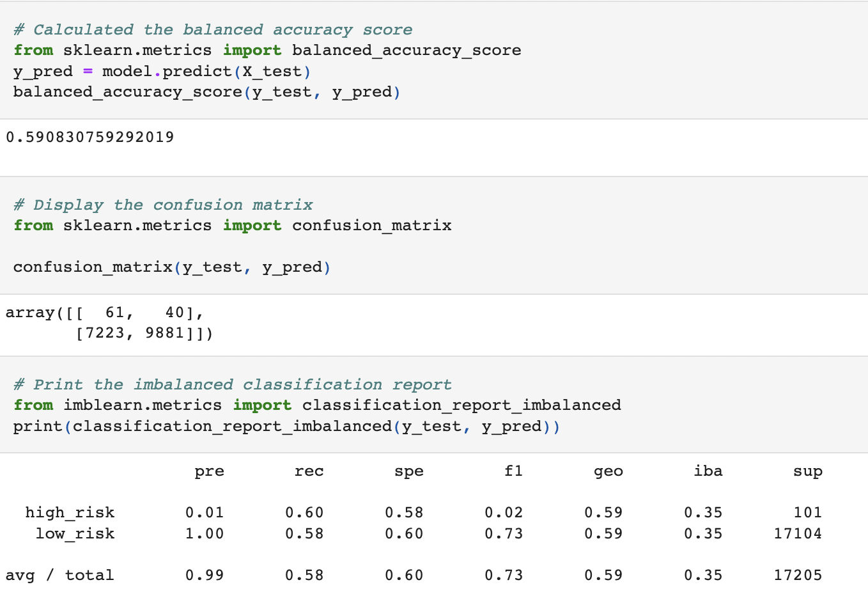
Task: Click the balanced accuracy score comment line
Action: pyautogui.click(x=213, y=29)
